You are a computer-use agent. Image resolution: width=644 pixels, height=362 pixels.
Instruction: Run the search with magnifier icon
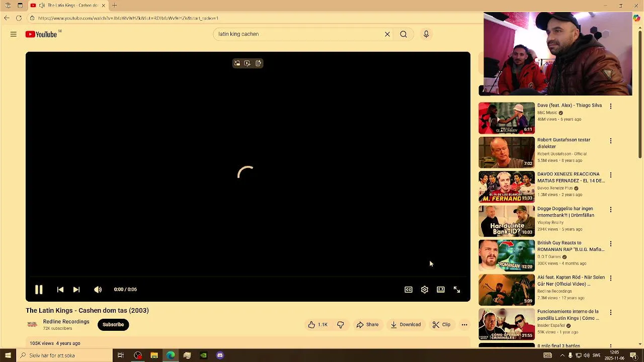click(404, 34)
